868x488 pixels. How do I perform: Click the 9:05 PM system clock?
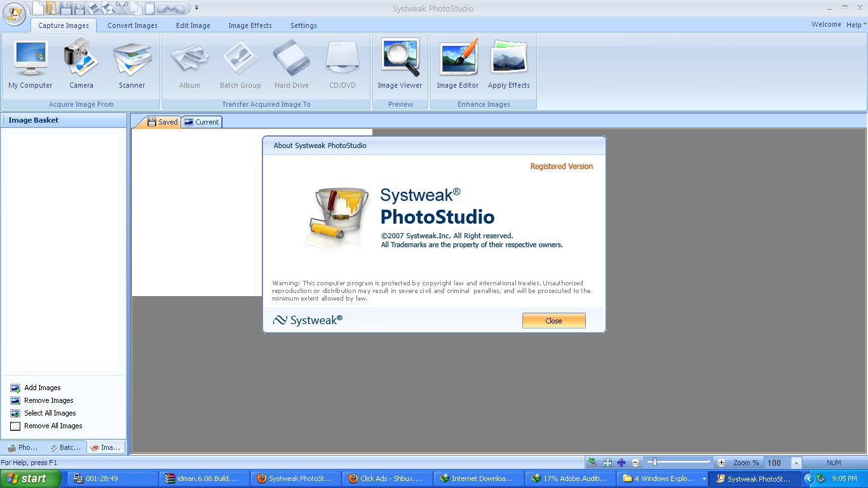pos(844,478)
